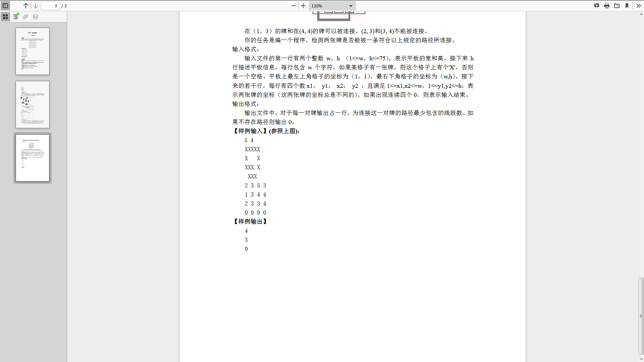
Task: Zoom in on the document
Action: coord(304,6)
